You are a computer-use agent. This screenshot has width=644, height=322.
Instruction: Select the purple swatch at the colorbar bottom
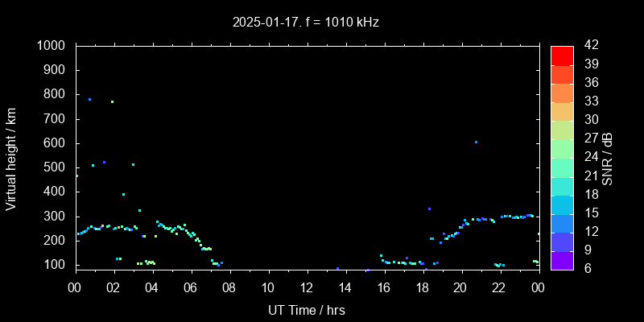562,259
